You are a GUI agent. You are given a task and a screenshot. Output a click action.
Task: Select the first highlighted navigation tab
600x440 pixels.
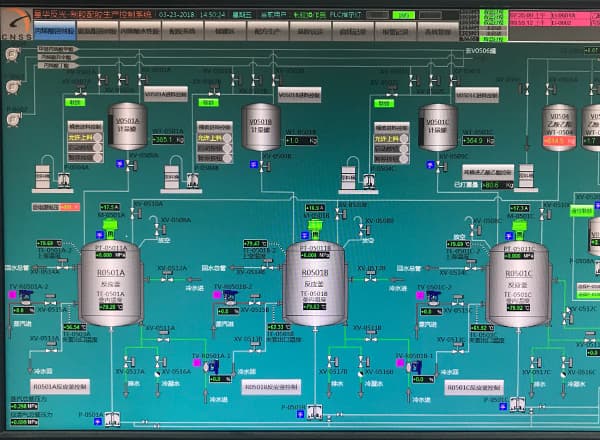coord(55,33)
